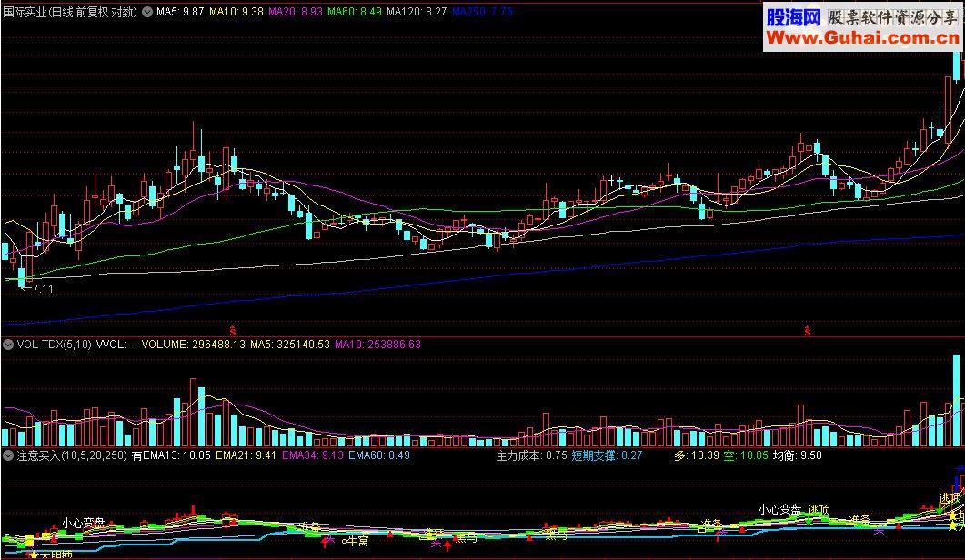Click the EMA34: 9.13 label

point(313,455)
